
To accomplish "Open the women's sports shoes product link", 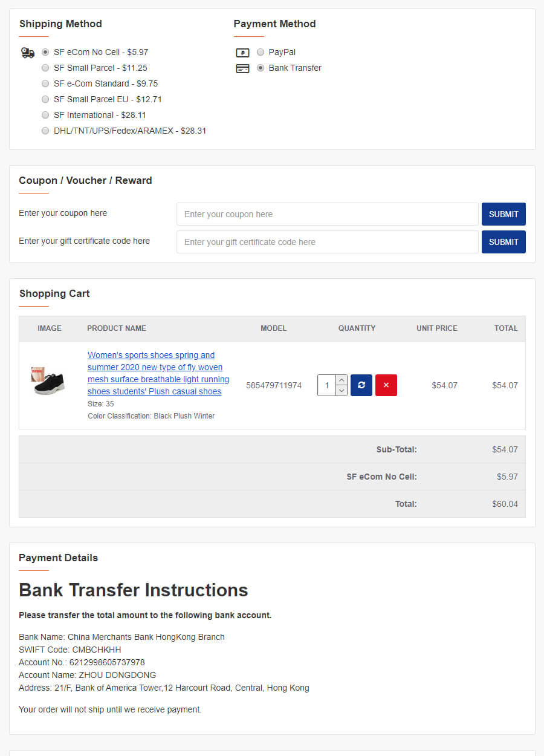I will [x=158, y=373].
